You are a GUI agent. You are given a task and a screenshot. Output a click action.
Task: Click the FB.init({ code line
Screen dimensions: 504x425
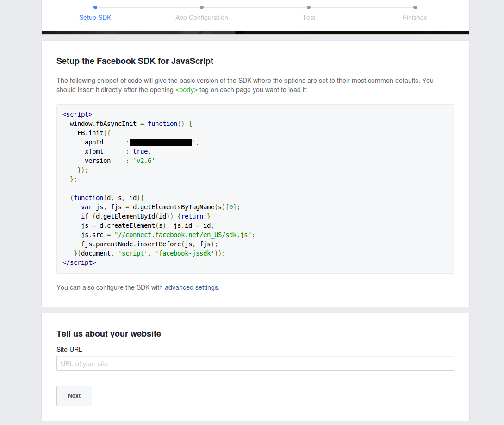click(94, 133)
